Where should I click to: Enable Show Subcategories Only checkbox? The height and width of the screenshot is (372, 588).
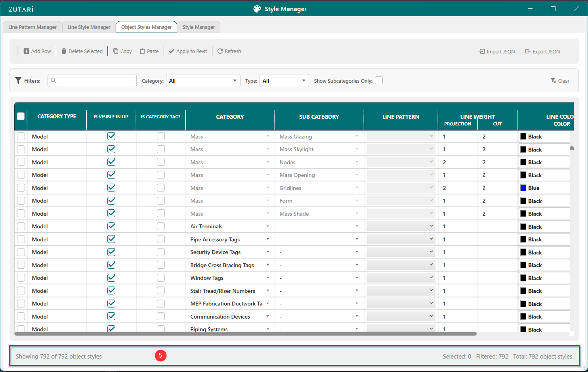pos(379,80)
